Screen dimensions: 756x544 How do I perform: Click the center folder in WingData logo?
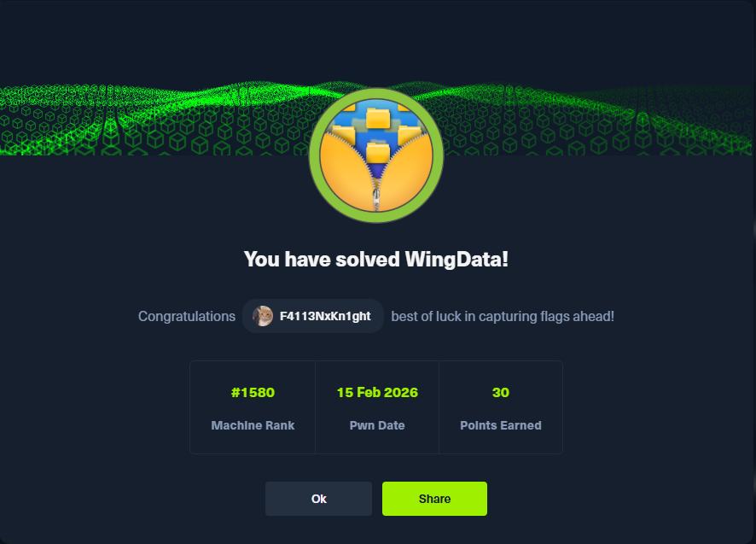tap(377, 153)
